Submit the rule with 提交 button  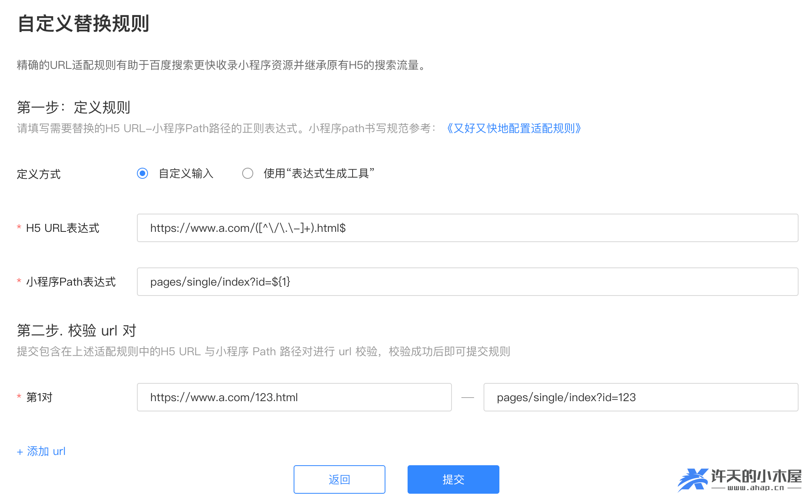point(453,479)
